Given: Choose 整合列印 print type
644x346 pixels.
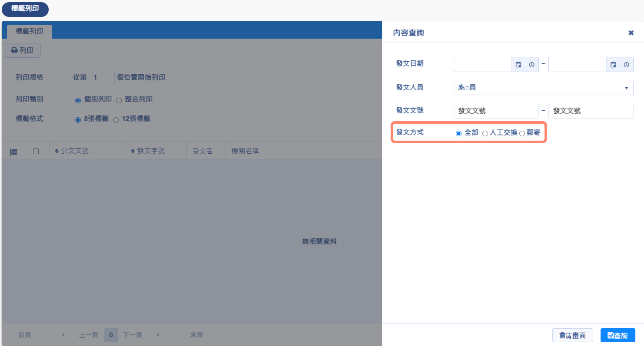Looking at the screenshot, I should click(x=119, y=100).
